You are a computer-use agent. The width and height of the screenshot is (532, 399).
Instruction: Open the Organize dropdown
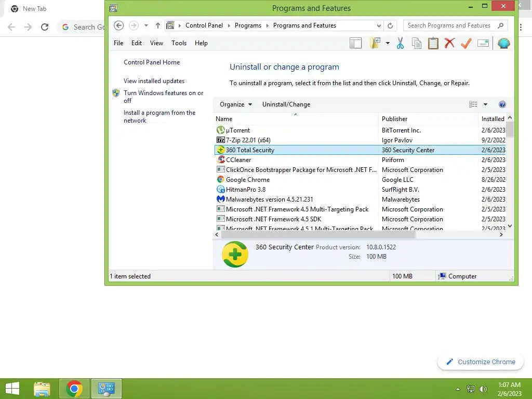pyautogui.click(x=236, y=104)
